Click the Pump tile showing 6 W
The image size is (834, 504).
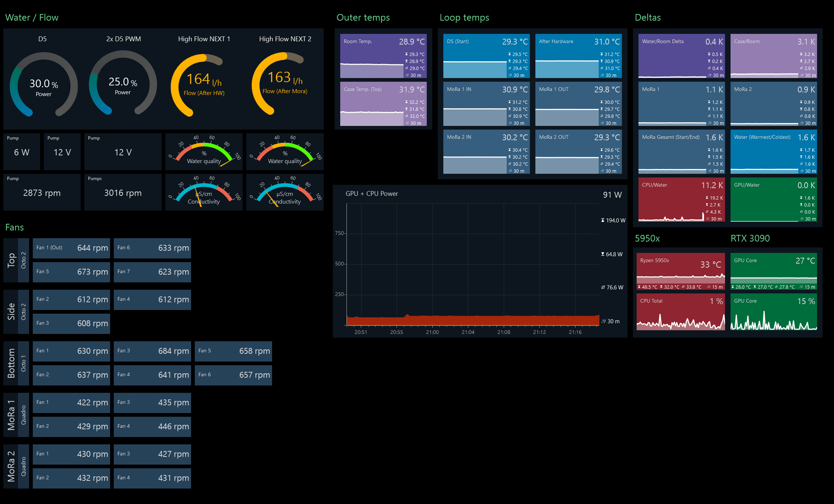click(x=22, y=152)
